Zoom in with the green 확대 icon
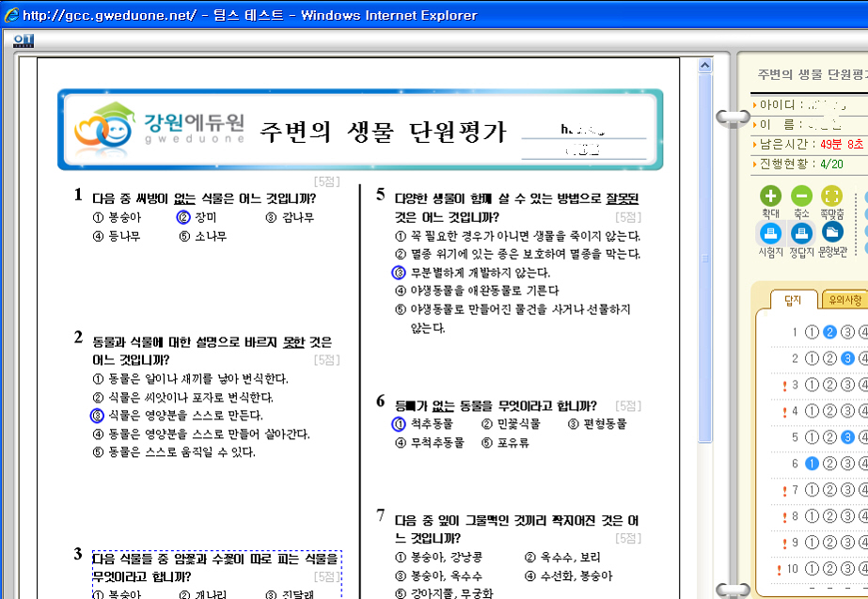Viewport: 868px width, 599px height. 770,196
